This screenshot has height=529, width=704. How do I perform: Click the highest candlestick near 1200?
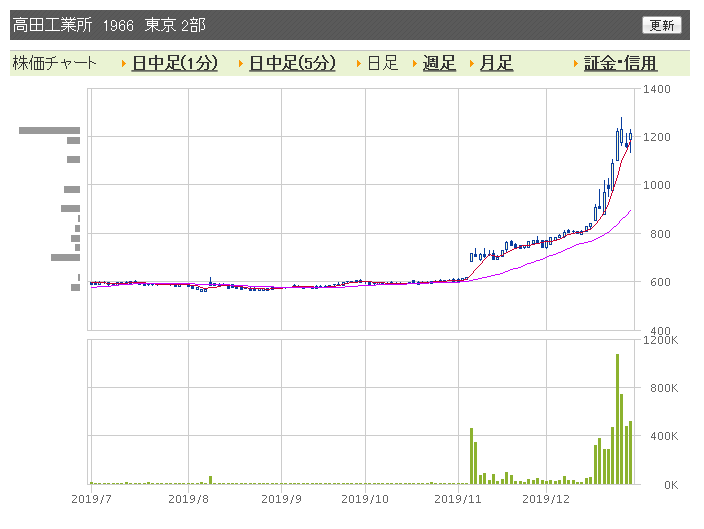pyautogui.click(x=621, y=131)
